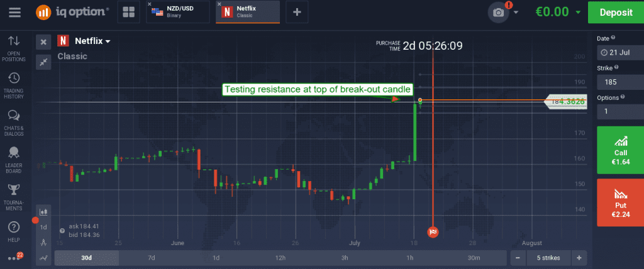
Task: Increase strikes with the plus button
Action: [579, 258]
